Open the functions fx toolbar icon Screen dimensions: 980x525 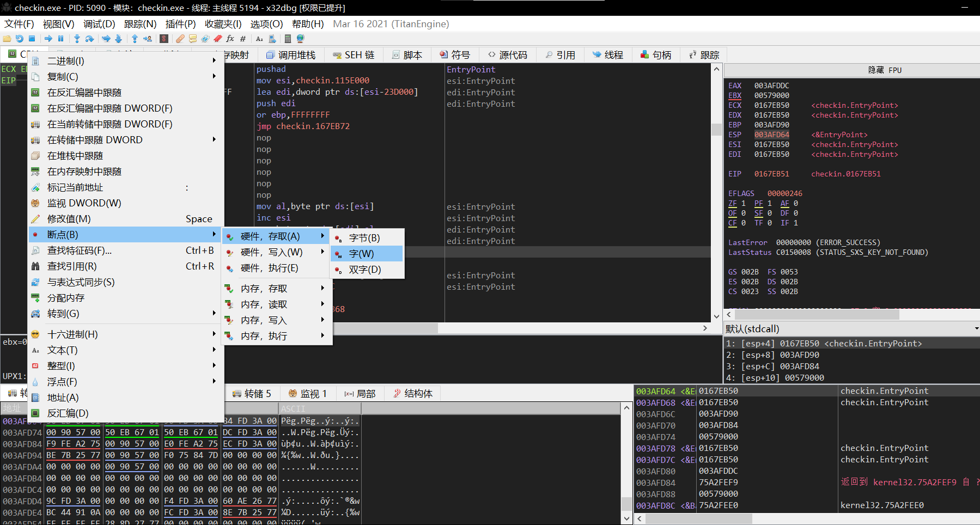[x=230, y=39]
